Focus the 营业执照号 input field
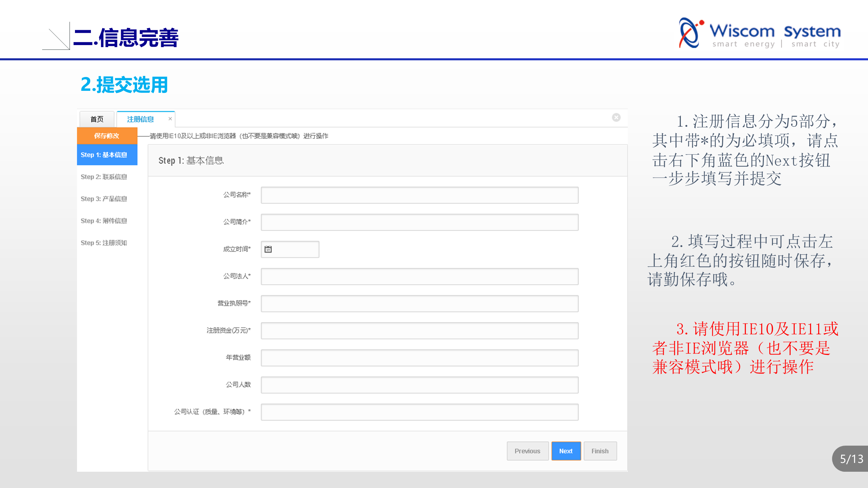The image size is (868, 488). 419,304
